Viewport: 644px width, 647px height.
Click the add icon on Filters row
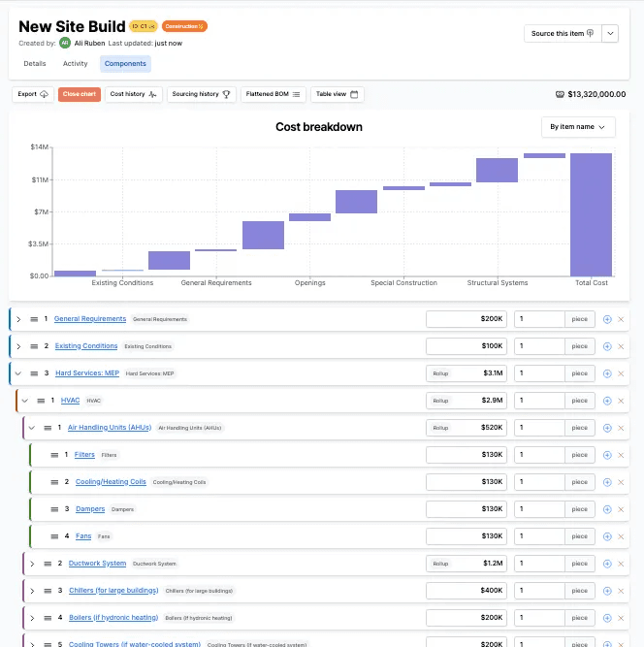click(607, 455)
